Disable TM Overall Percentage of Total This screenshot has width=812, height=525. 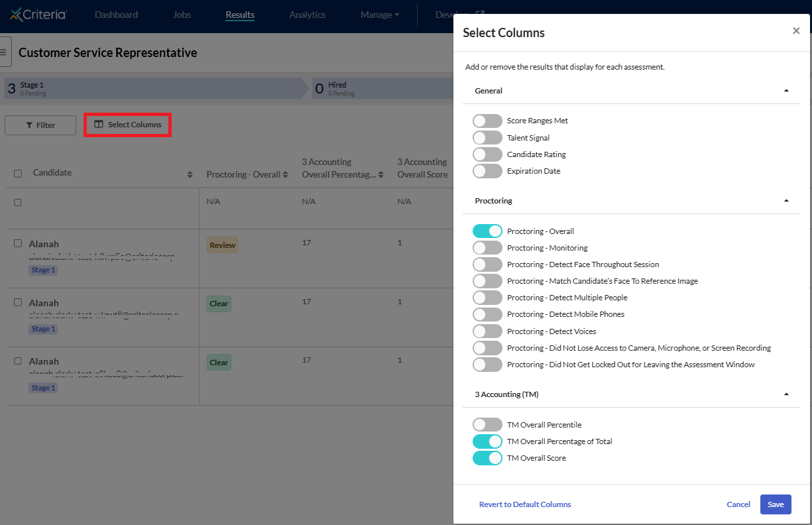coord(487,441)
